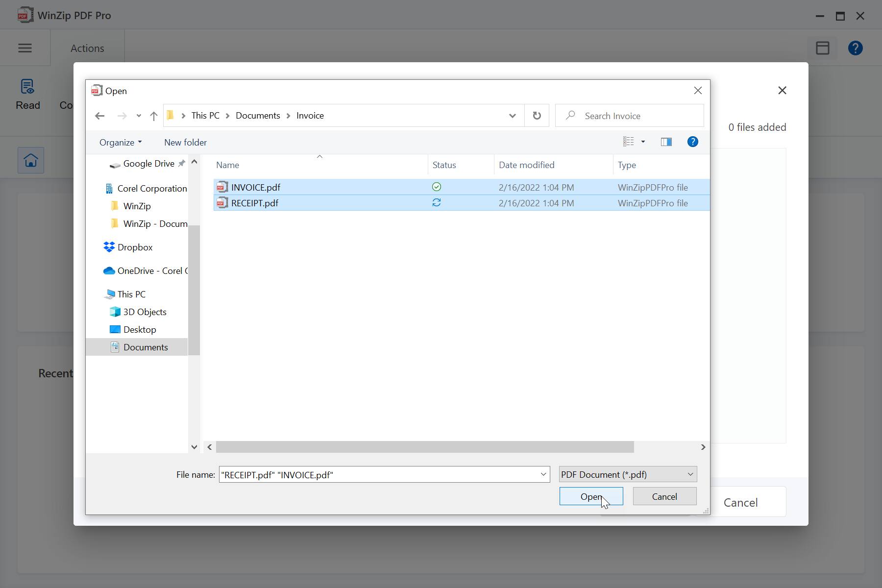Click the back navigation arrow
This screenshot has width=882, height=588.
[100, 116]
